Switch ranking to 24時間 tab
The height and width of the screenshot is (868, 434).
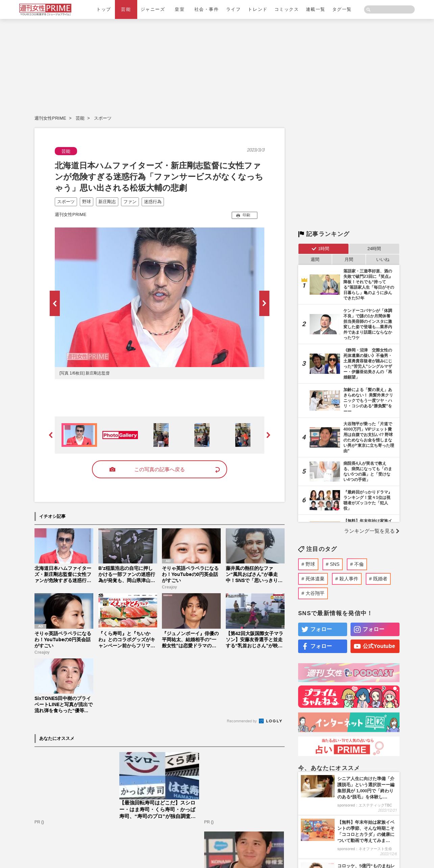click(374, 249)
